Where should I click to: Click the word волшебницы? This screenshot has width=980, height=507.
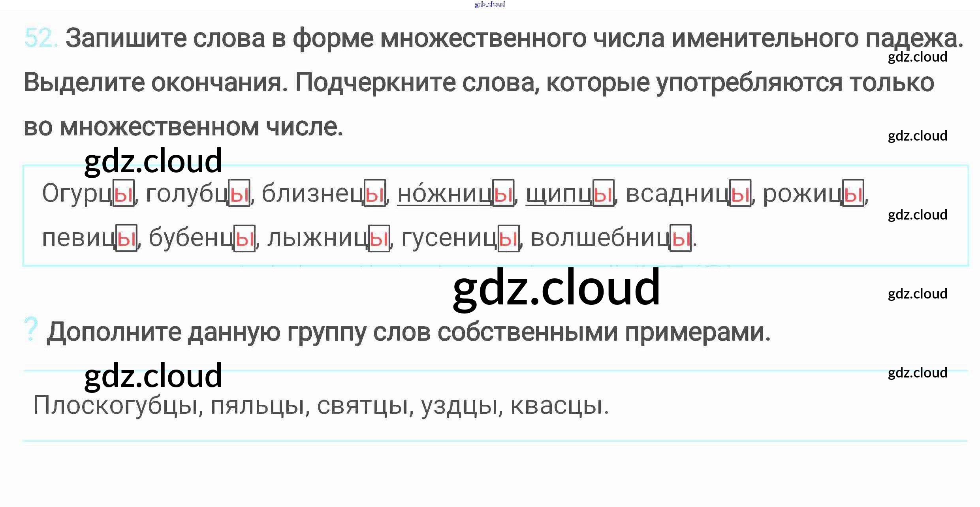tap(611, 238)
